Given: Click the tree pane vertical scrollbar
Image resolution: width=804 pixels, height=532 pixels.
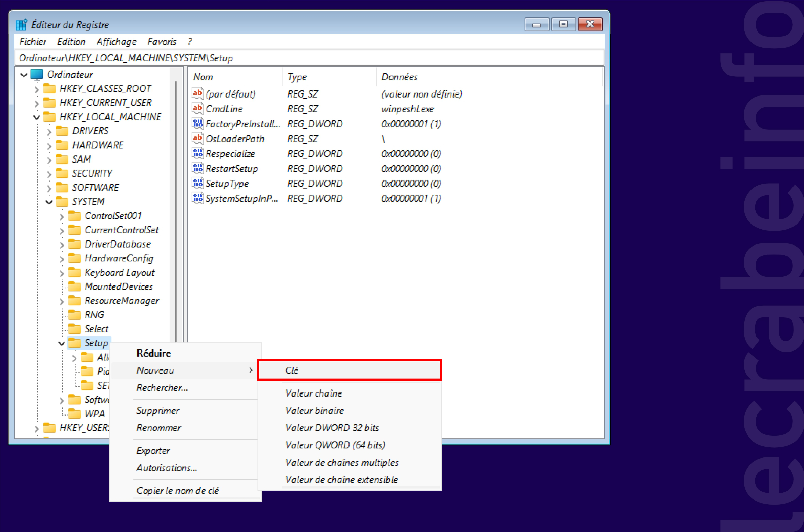Looking at the screenshot, I should click(176, 210).
